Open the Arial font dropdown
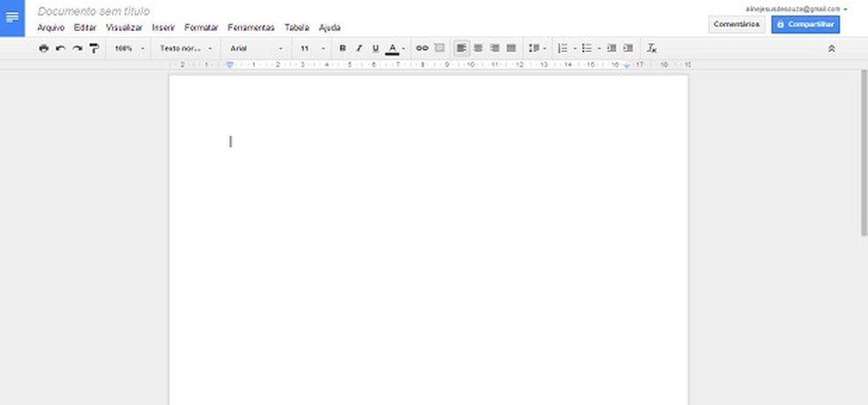Viewport: 868px width, 405px height. point(257,49)
